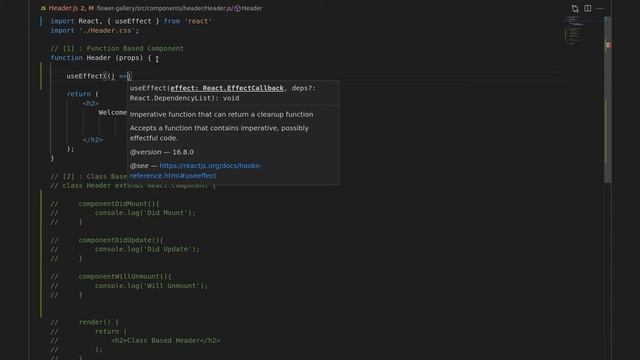Open the Header symbol breadcrumb
Screen dimensions: 640x360
(252, 8)
